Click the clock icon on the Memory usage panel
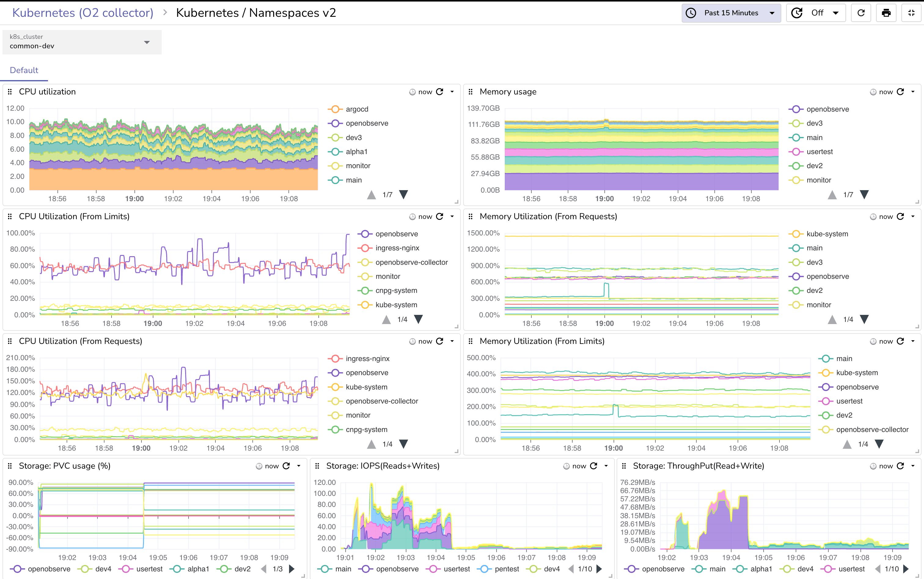The width and height of the screenshot is (924, 579). (x=873, y=91)
